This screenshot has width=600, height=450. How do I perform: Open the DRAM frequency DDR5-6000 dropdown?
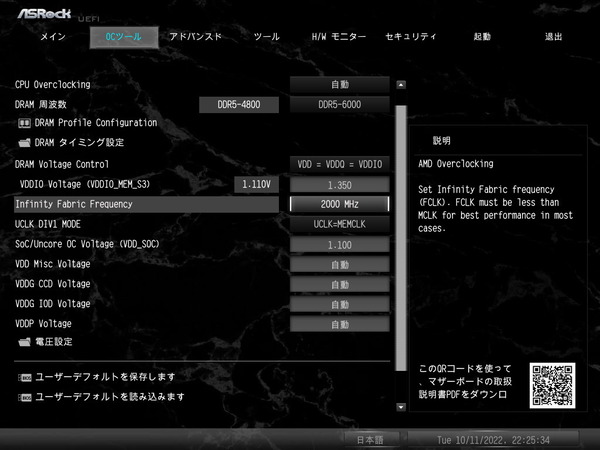pyautogui.click(x=339, y=104)
